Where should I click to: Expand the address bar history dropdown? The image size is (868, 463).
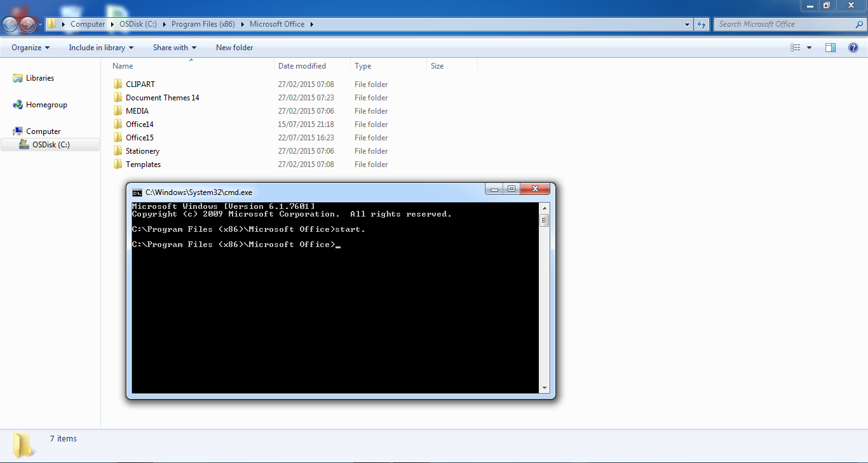(x=686, y=23)
